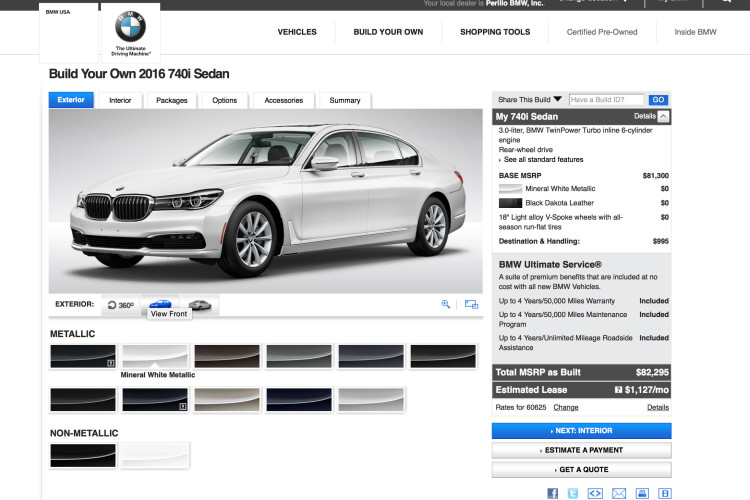Click the BMW USA link

coord(58,12)
